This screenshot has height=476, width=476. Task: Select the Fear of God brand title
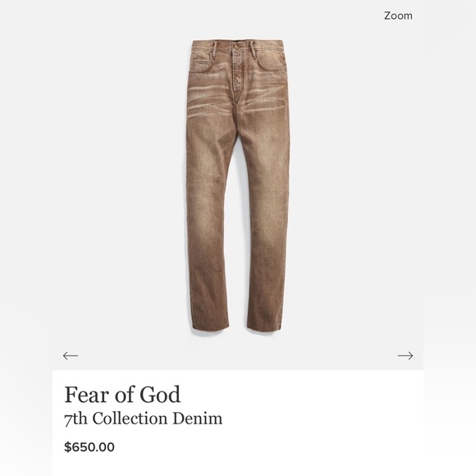tap(122, 395)
